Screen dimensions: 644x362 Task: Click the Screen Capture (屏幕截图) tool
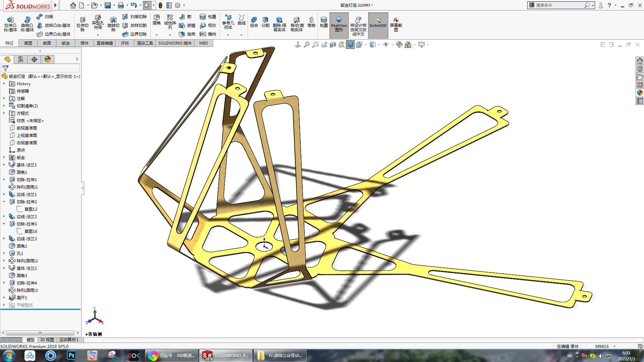click(x=396, y=24)
